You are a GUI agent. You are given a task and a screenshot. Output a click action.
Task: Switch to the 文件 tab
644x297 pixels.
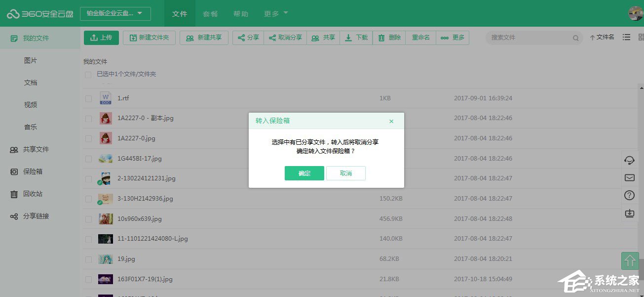click(180, 14)
